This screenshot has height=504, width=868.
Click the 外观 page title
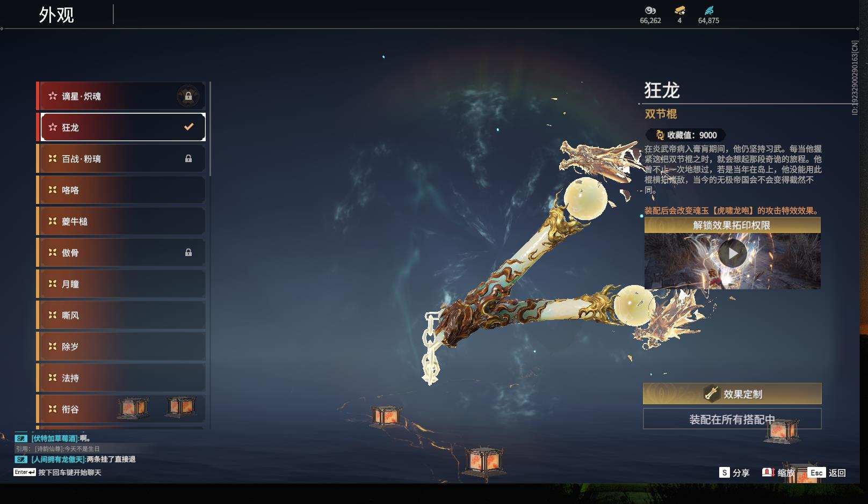click(56, 14)
